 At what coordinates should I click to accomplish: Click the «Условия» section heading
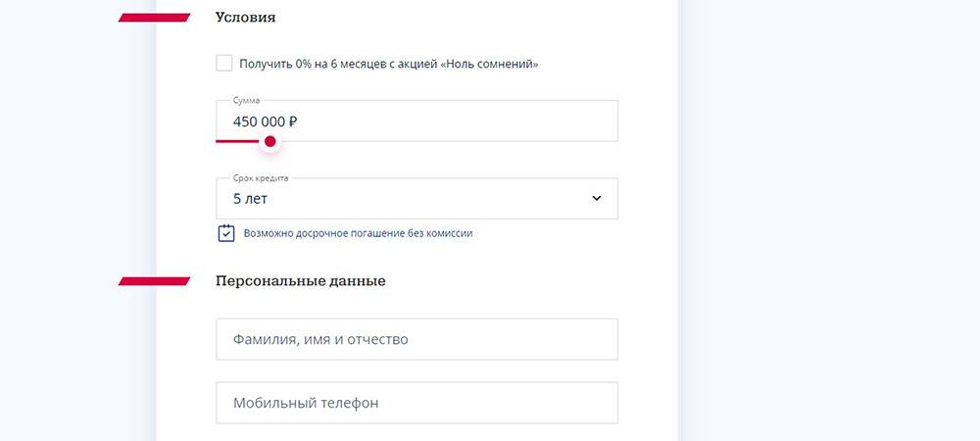coord(245,18)
